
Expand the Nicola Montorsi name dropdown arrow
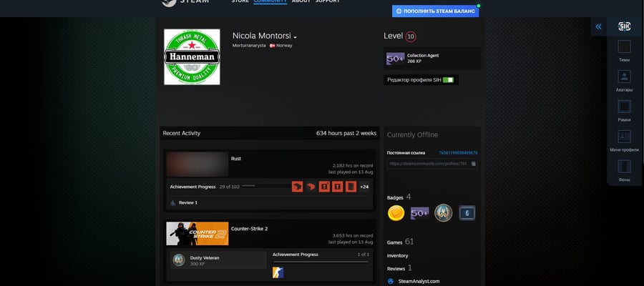click(x=295, y=37)
